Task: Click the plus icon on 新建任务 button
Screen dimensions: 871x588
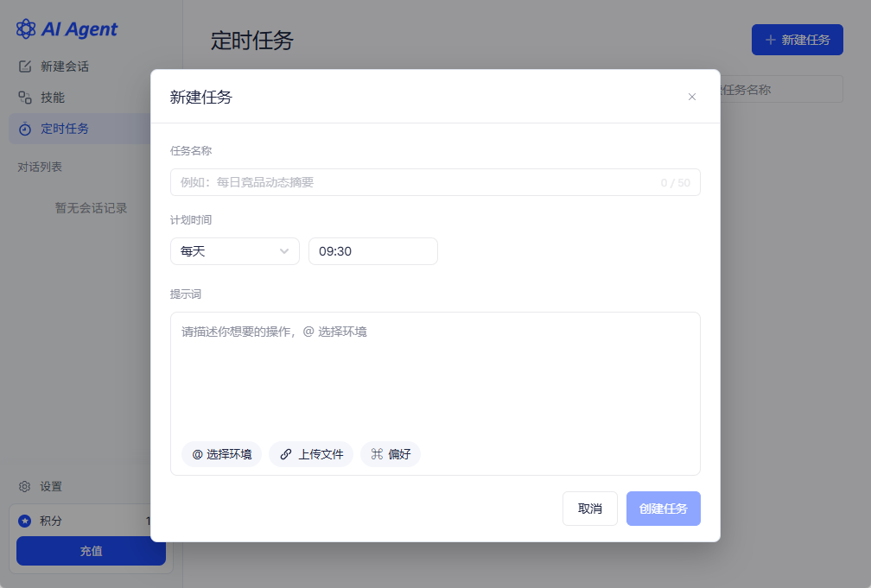Action: point(770,40)
